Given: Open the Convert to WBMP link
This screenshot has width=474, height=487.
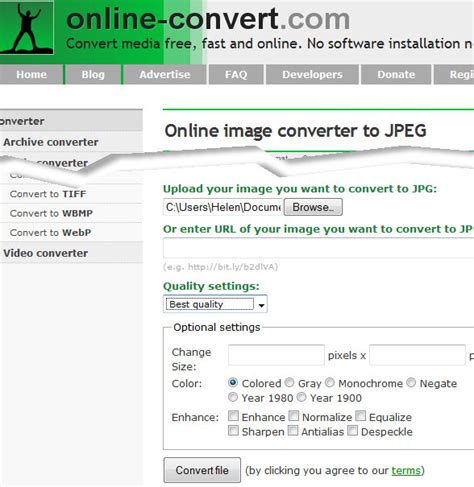Looking at the screenshot, I should [51, 213].
